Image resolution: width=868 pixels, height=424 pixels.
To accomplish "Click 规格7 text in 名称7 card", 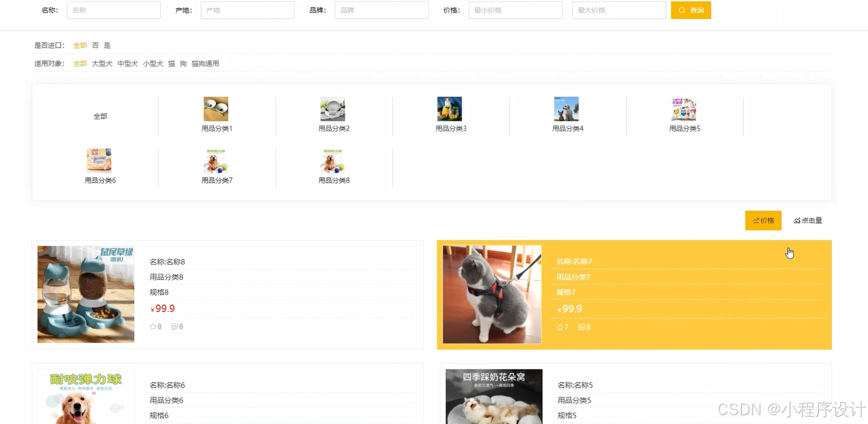I will [x=566, y=292].
